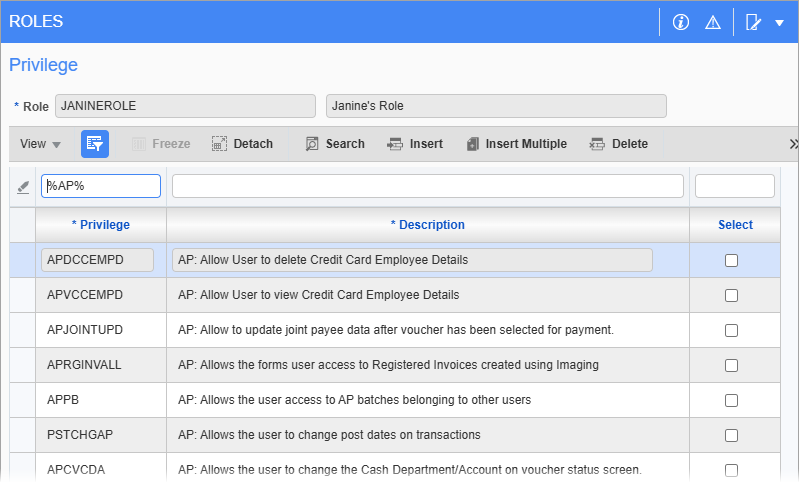The image size is (799, 483).
Task: Click the Insert button
Action: tap(415, 144)
